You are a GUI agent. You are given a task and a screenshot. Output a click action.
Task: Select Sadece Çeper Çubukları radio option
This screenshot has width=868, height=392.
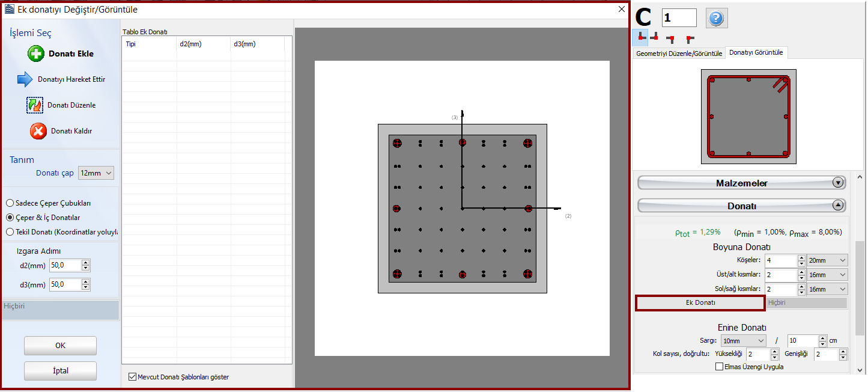click(10, 203)
